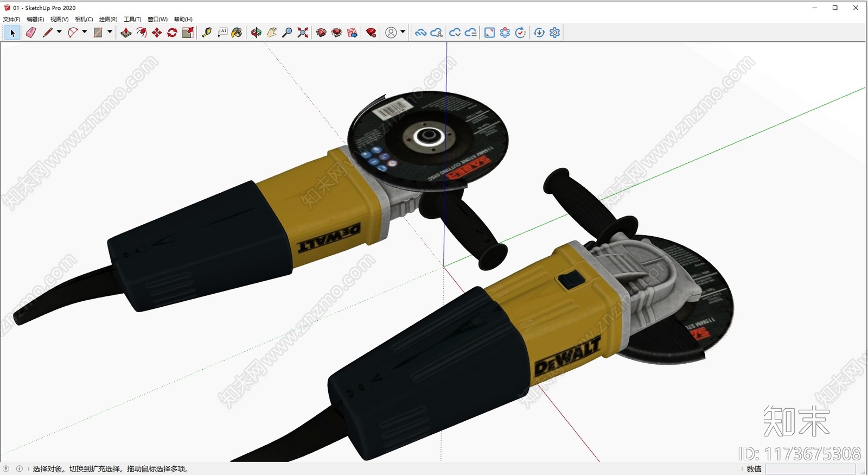Click the cloud publish checkmark icon
The height and width of the screenshot is (475, 868).
[x=455, y=33]
